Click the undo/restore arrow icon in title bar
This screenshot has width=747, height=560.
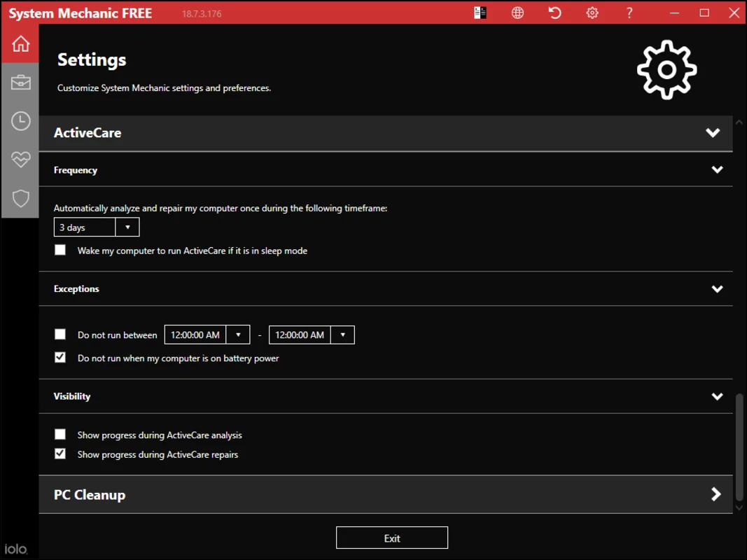click(x=554, y=13)
